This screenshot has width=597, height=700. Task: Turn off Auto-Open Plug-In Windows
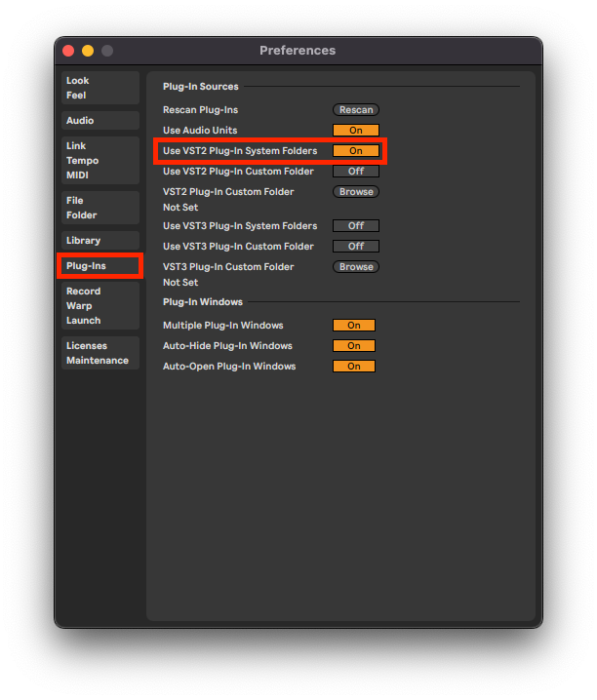(x=354, y=367)
